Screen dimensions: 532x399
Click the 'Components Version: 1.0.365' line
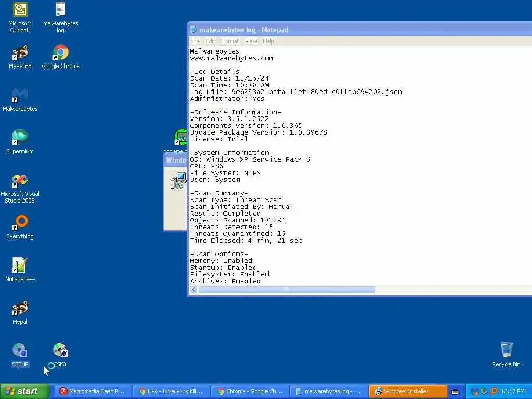pos(246,126)
